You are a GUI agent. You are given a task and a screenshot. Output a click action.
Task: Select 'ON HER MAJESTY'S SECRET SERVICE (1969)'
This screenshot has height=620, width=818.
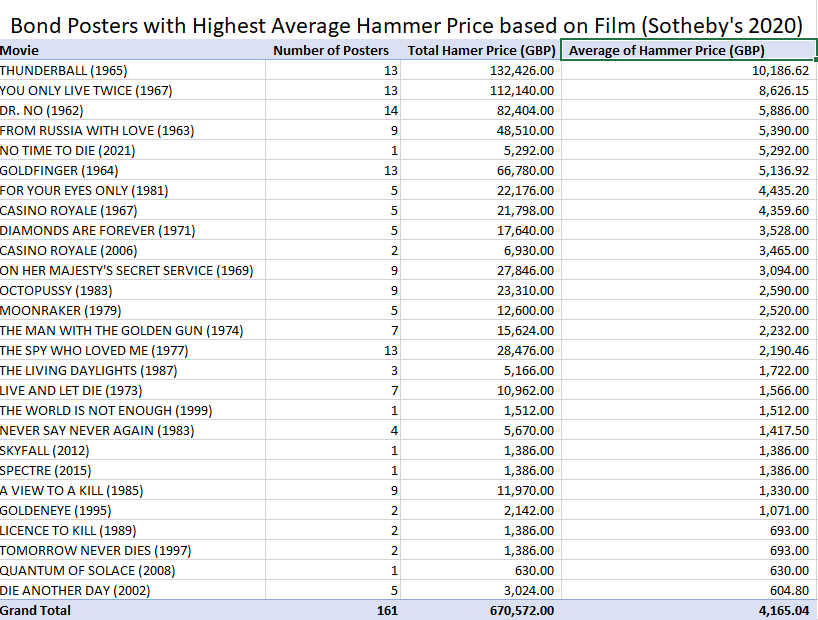127,270
